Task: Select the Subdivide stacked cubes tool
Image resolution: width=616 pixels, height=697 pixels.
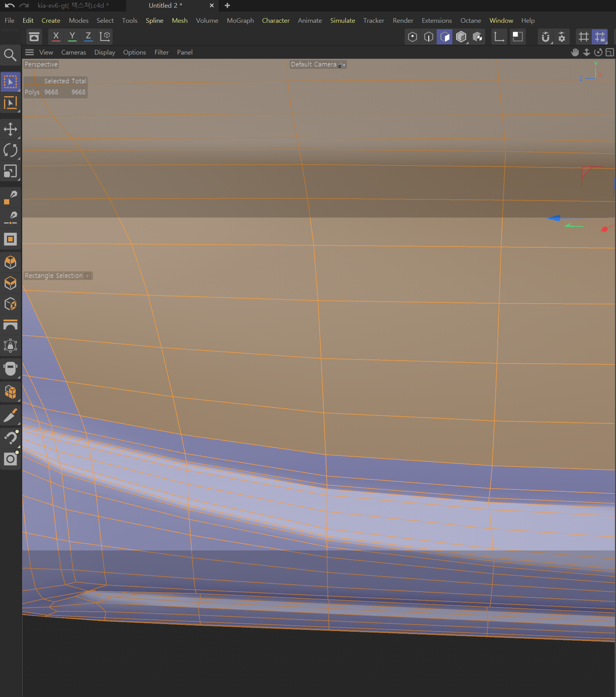Action: pyautogui.click(x=10, y=392)
